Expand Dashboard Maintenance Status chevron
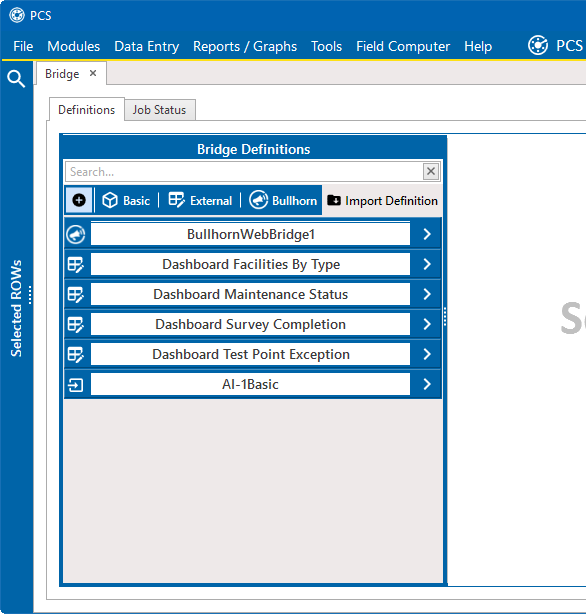 (x=427, y=294)
